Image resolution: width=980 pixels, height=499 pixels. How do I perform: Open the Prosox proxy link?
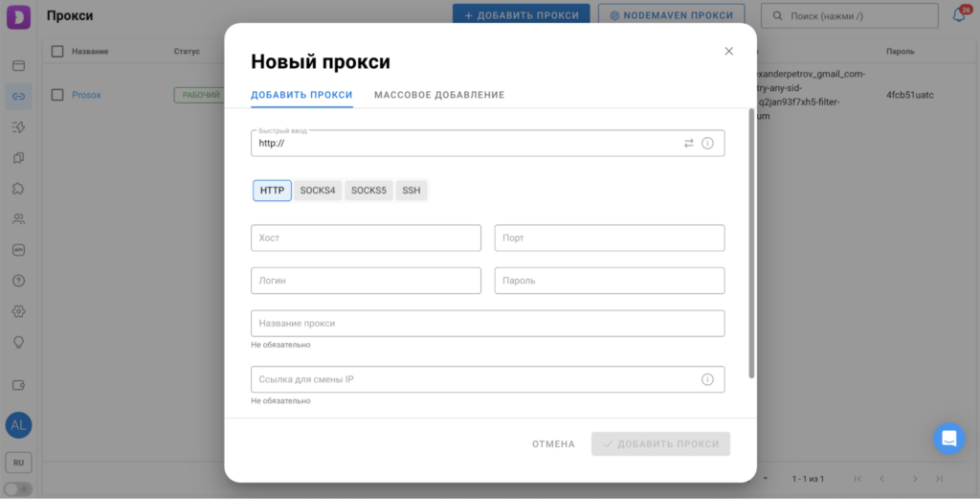86,95
